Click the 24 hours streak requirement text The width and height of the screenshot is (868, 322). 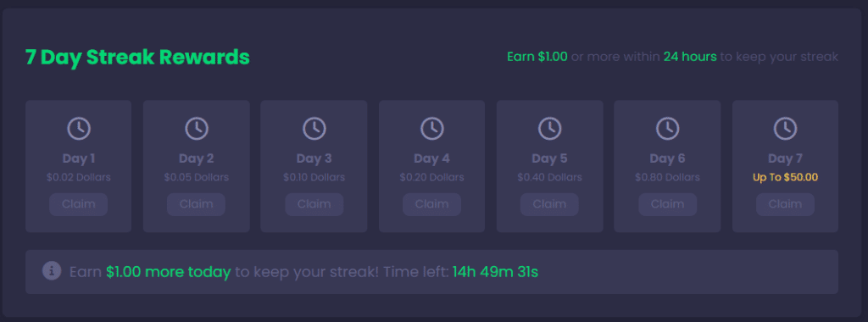[x=690, y=57]
